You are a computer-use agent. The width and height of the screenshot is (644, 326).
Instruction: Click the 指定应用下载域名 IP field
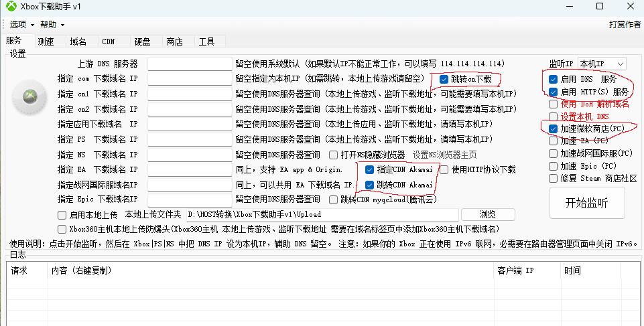point(190,125)
